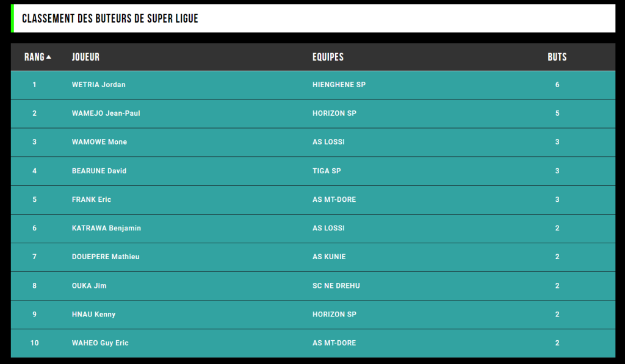The image size is (625, 364).
Task: Open the TIGA SP team cell
Action: tap(327, 171)
